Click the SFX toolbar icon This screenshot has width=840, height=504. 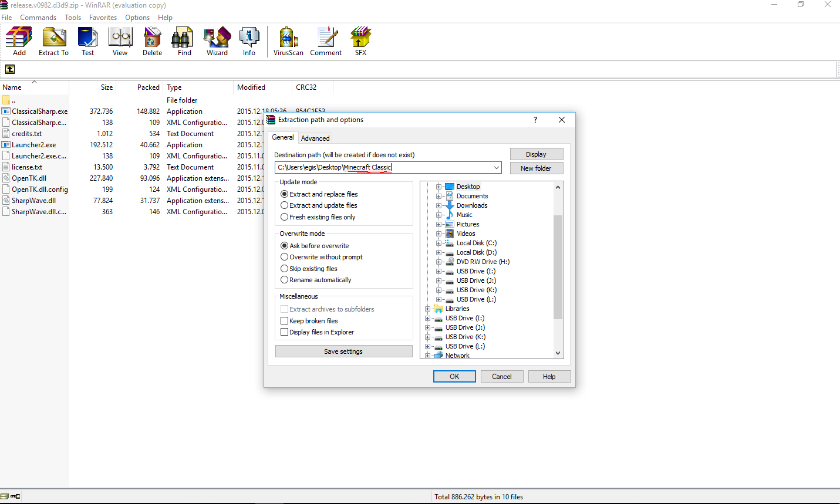pos(360,38)
